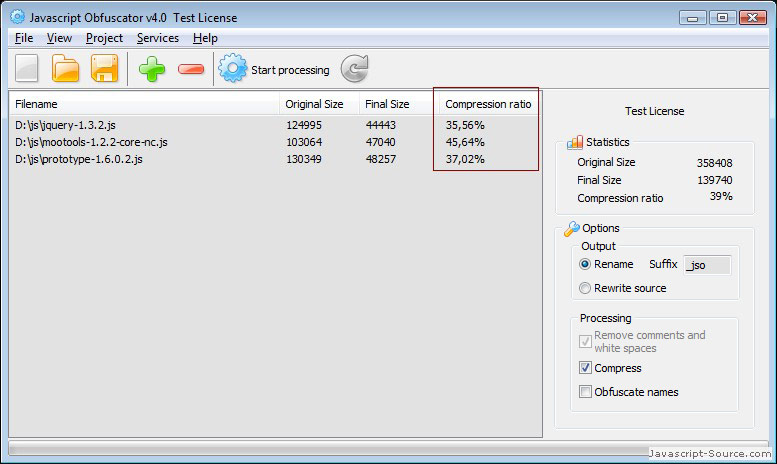Click the Statistics Compression ratio value 39%
This screenshot has width=777, height=464.
(x=721, y=196)
